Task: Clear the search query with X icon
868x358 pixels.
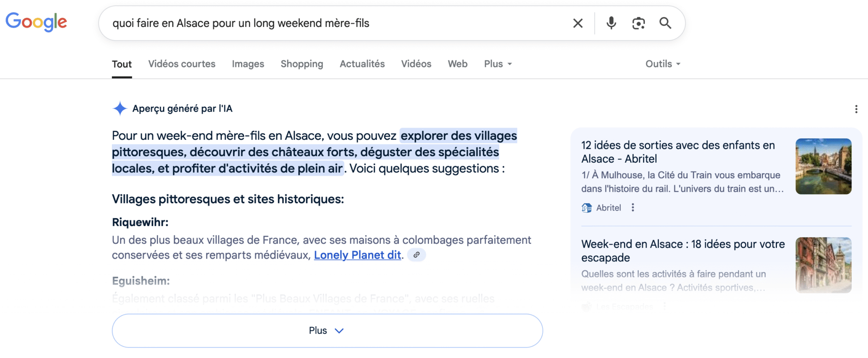Action: [578, 23]
